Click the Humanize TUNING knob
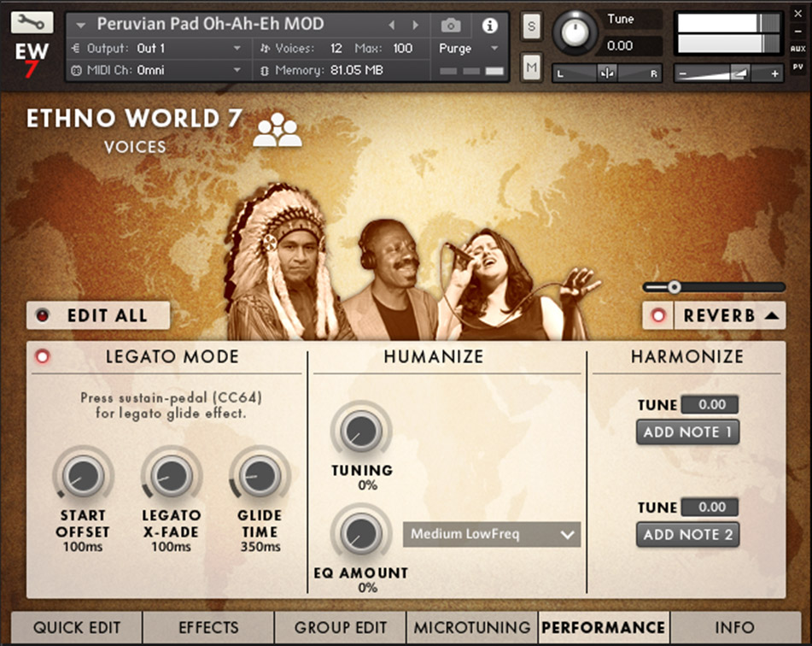The height and width of the screenshot is (646, 812). click(361, 431)
